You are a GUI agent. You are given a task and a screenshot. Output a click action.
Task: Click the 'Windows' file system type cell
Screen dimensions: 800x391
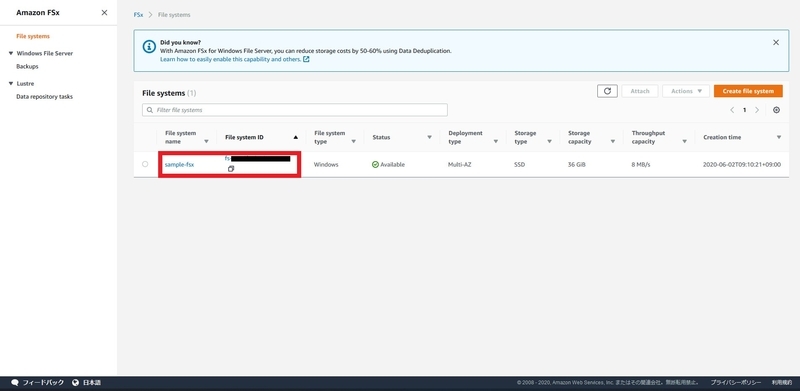[326, 165]
